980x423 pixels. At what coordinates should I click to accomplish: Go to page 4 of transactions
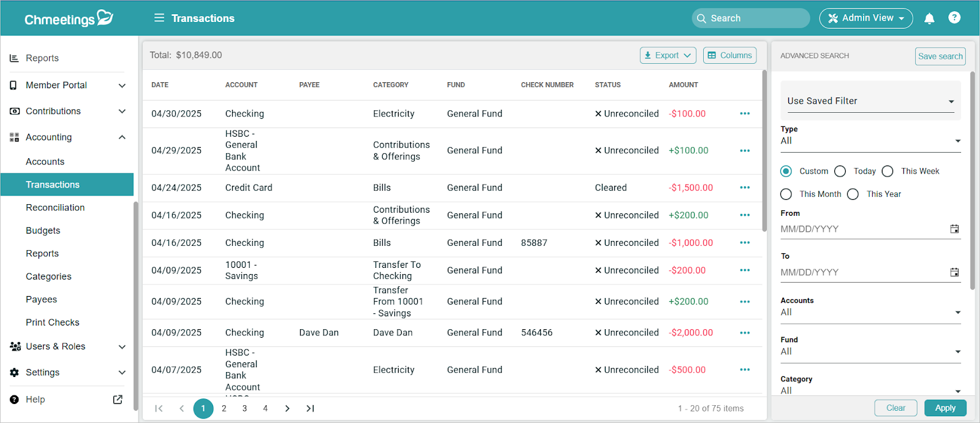click(265, 408)
